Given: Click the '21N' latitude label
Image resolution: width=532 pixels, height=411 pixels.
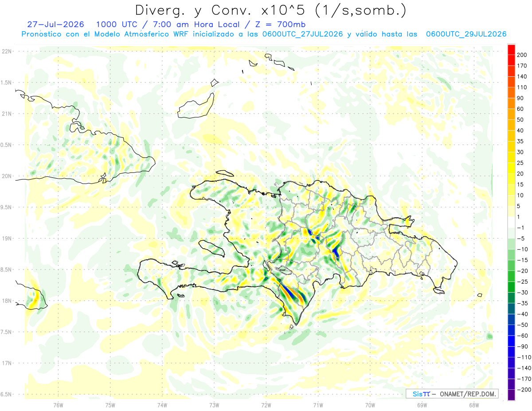Looking at the screenshot, I should (x=7, y=114).
